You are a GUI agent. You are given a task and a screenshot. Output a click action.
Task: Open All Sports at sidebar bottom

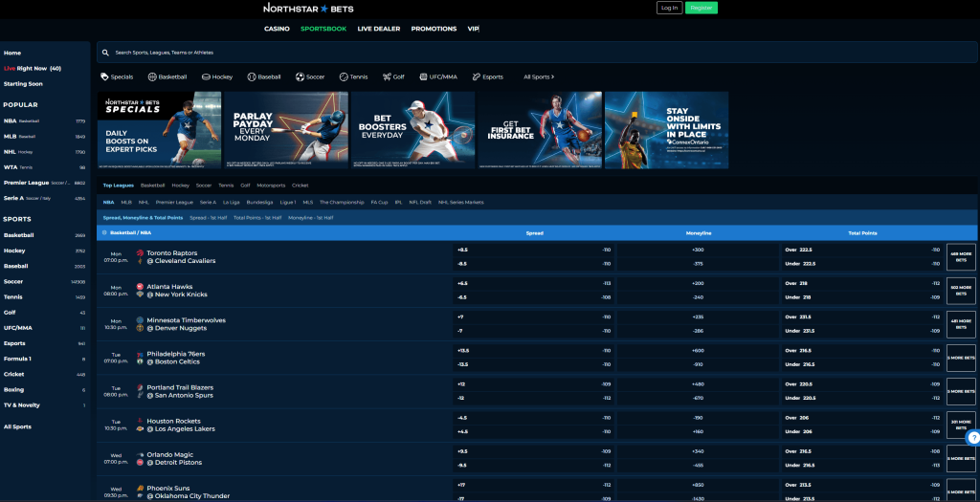point(17,427)
